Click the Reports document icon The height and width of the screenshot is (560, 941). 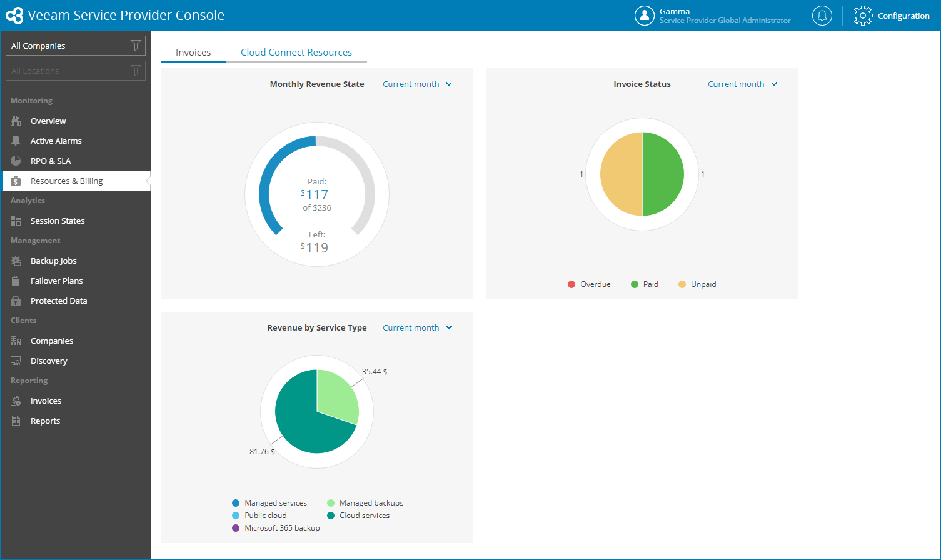pyautogui.click(x=16, y=421)
